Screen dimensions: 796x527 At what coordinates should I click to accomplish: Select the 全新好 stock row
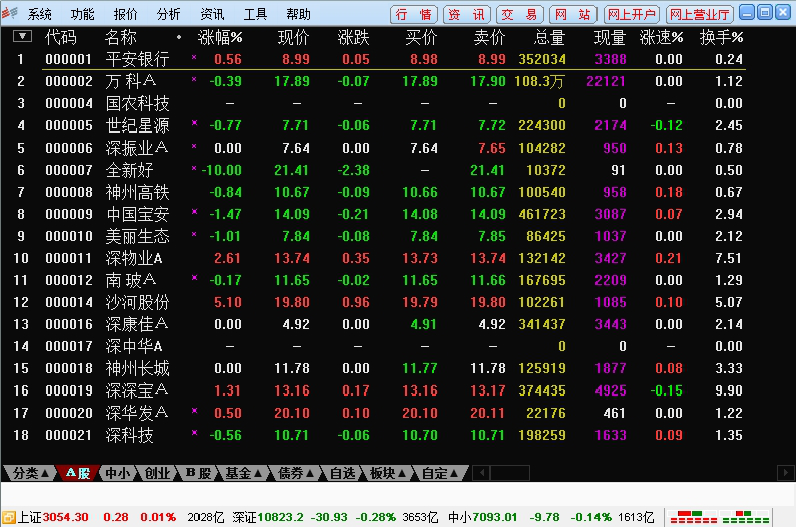tap(379, 170)
